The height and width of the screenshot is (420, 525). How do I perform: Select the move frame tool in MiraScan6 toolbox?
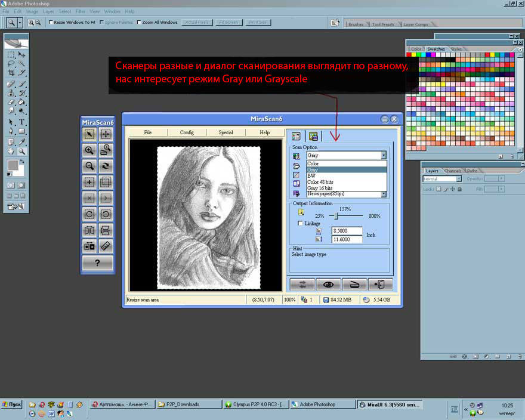pos(106,134)
